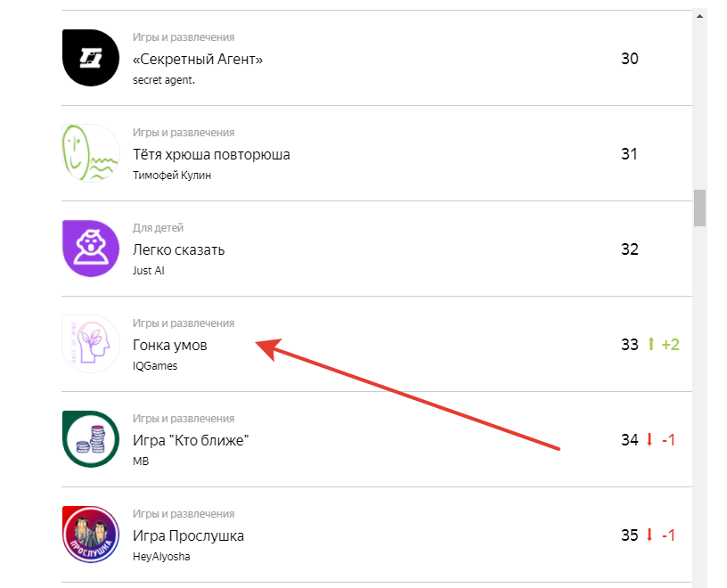Viewport: 727px width, 588px height.
Task: Click the vertical scrollbar thumb
Action: 699,208
